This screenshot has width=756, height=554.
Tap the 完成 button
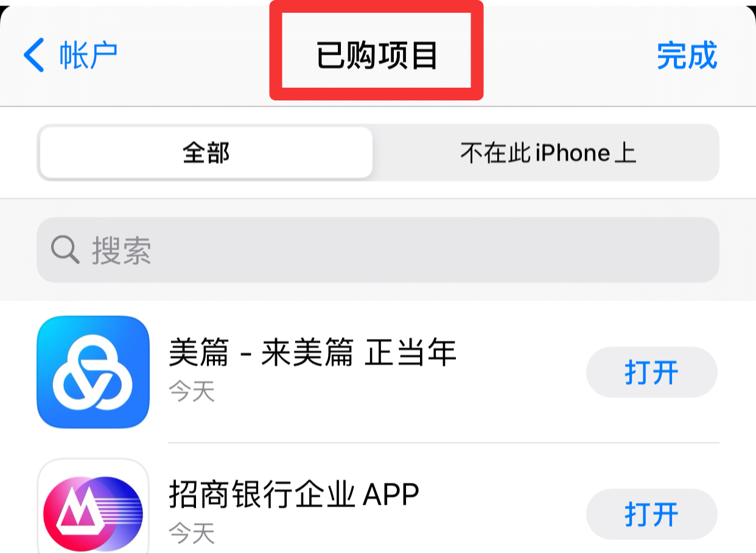pyautogui.click(x=687, y=55)
